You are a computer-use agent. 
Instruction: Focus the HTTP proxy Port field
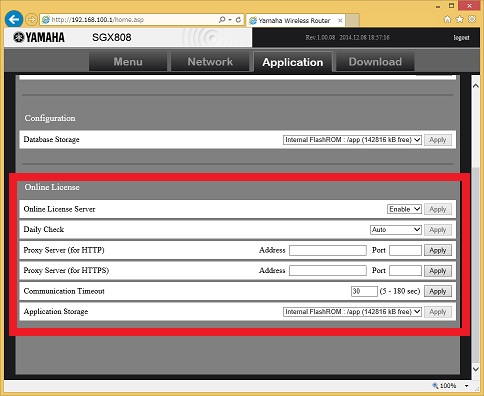point(405,250)
